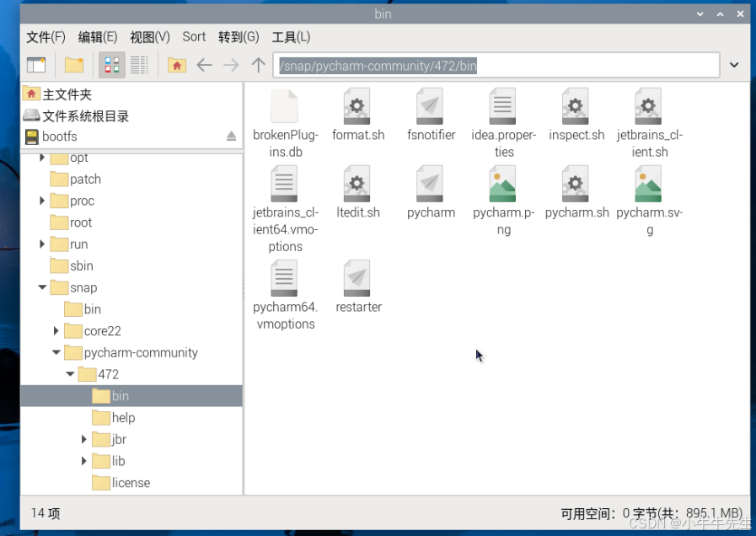Expand the proc folder in tree
Viewport: 756px width, 536px height.
point(42,201)
